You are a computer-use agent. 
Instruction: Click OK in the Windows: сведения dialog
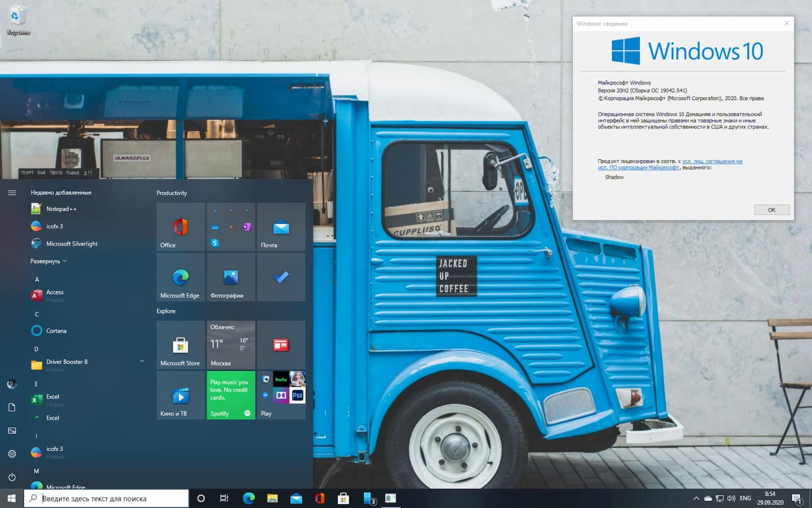[771, 210]
